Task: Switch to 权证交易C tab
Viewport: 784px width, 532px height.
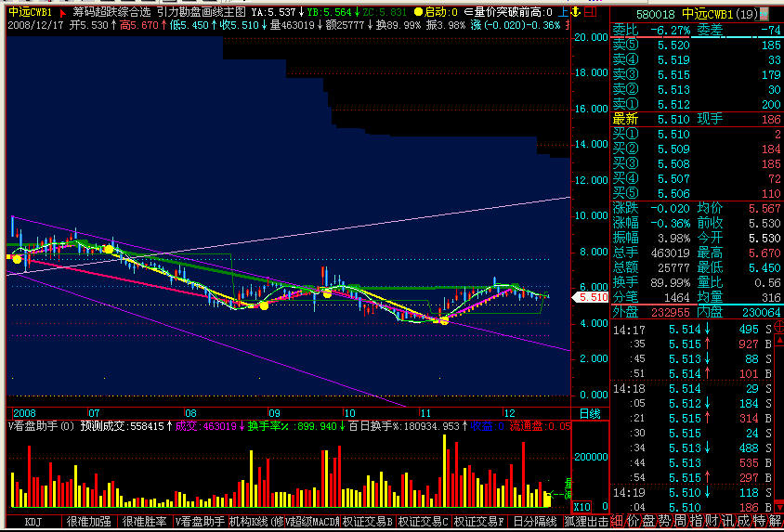Action: point(423,522)
